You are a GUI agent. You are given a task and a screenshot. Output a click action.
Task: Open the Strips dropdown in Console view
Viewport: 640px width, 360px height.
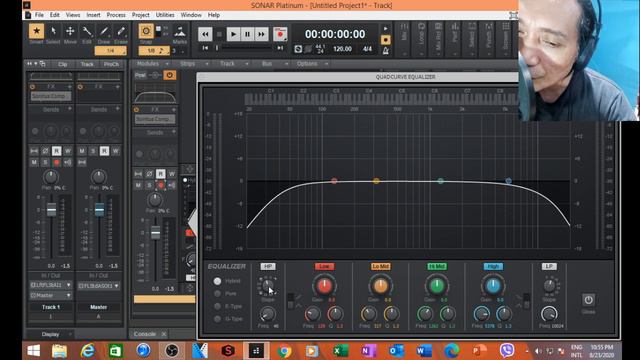194,64
